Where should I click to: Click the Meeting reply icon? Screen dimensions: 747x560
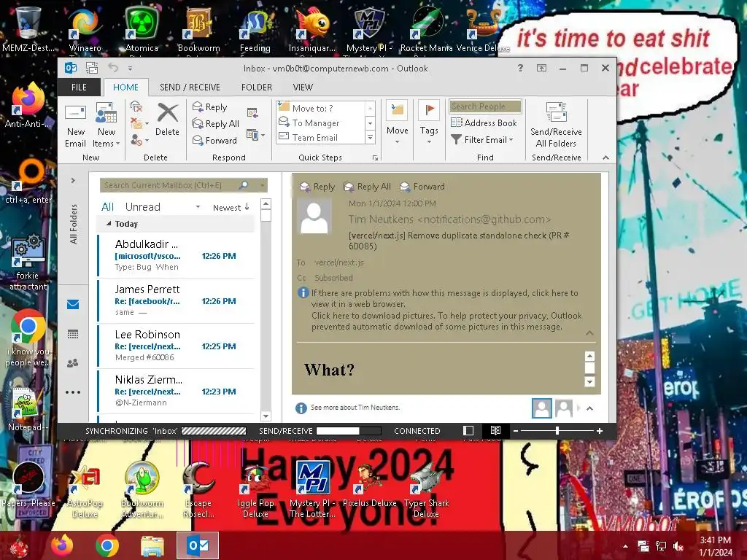tap(252, 112)
